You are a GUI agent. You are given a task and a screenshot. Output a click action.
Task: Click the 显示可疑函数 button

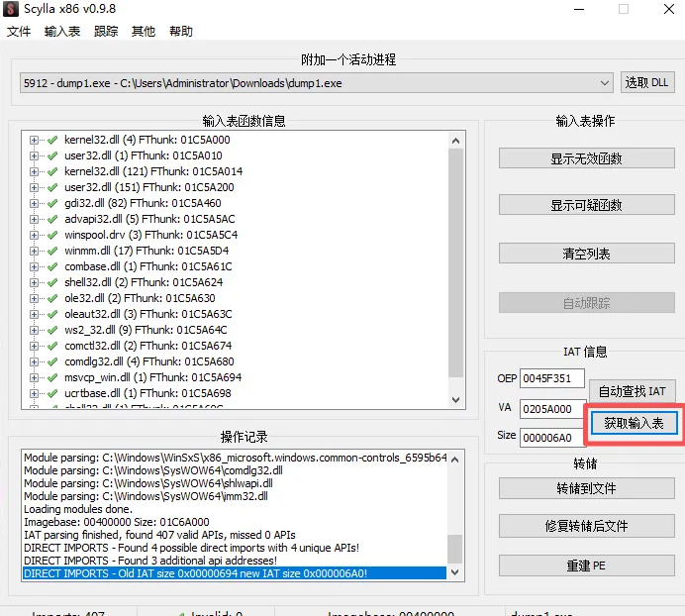pyautogui.click(x=586, y=205)
